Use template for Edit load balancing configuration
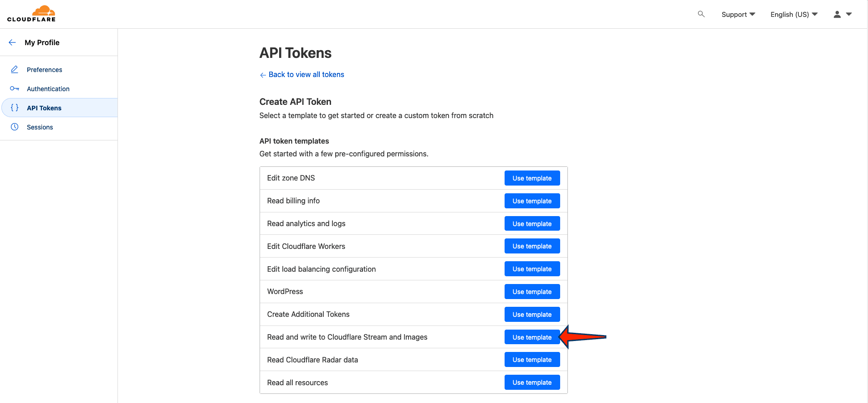The width and height of the screenshot is (868, 403). (x=532, y=269)
